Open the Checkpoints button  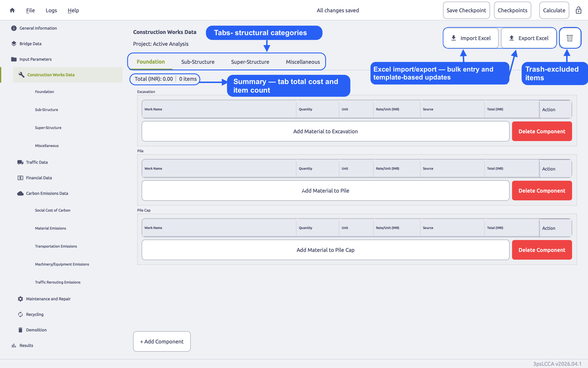coord(512,10)
